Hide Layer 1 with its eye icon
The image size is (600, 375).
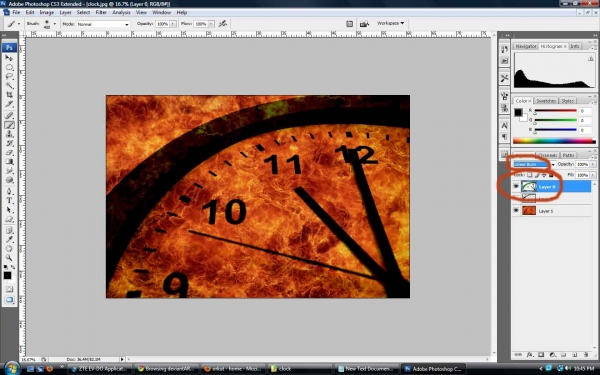pos(516,210)
